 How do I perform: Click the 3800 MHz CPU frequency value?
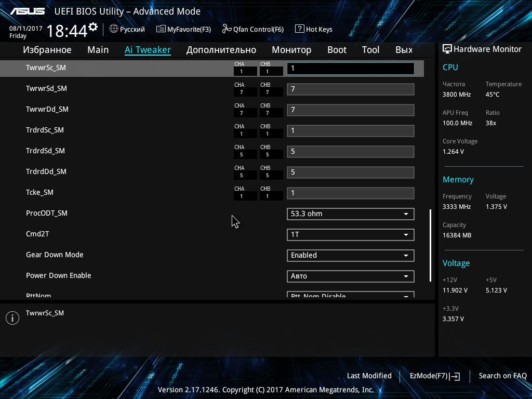coord(457,95)
